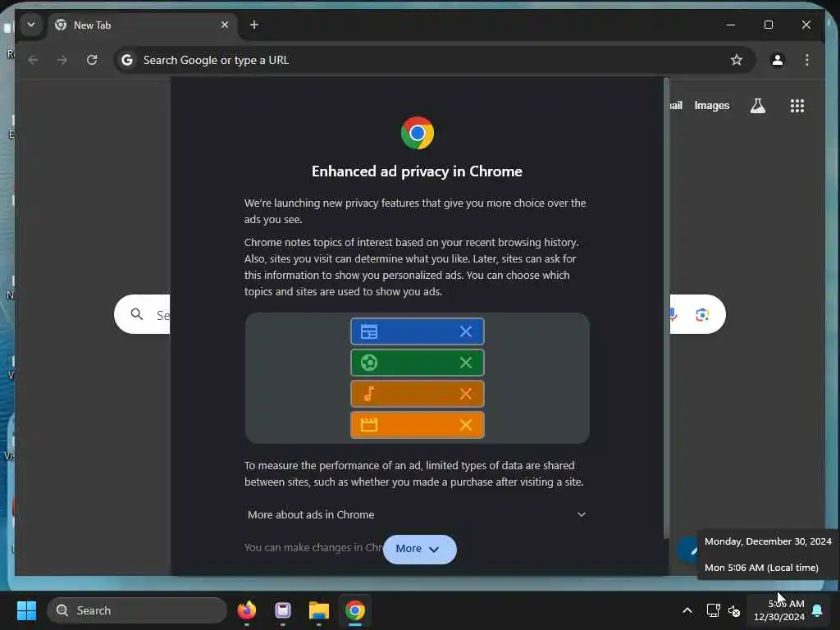Viewport: 840px width, 630px height.
Task: Bookmark this tab with the star icon
Action: pos(737,60)
